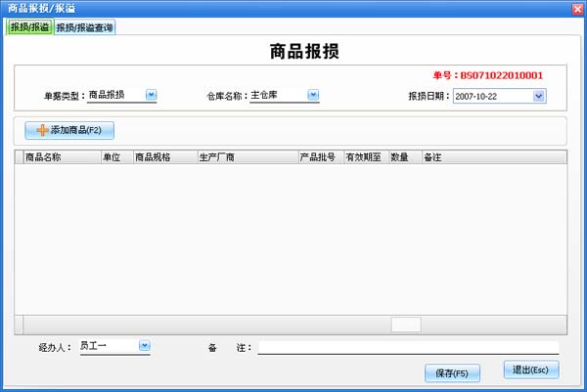Click the white total box in table footer
This screenshot has width=587, height=392.
pyautogui.click(x=406, y=325)
